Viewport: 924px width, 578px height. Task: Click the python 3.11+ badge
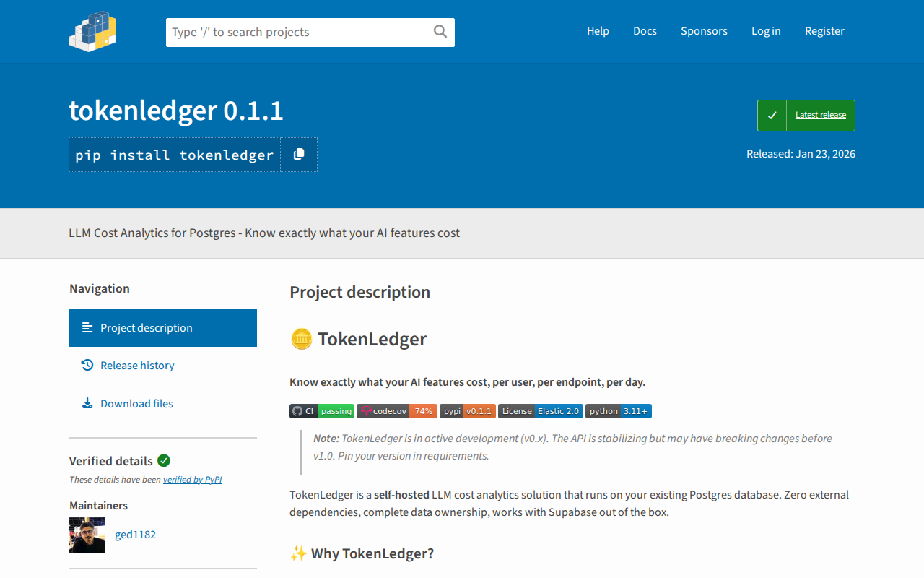point(619,411)
